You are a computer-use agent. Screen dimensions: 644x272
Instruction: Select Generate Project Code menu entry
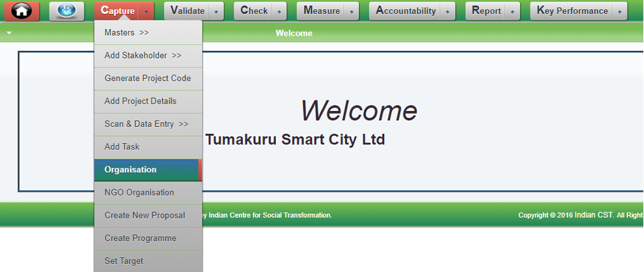click(148, 78)
